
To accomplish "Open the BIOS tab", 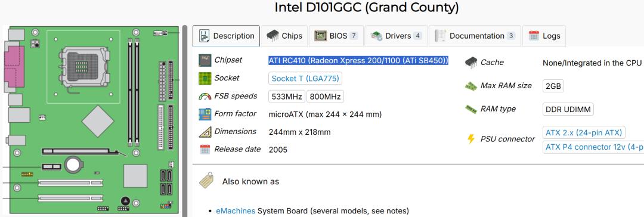I will 336,36.
